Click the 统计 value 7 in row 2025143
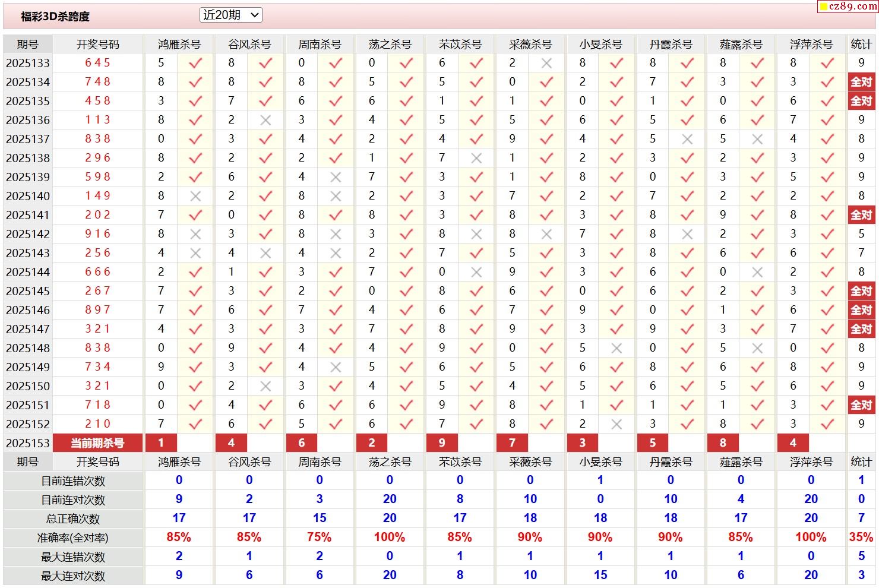The image size is (879, 588). 861,253
